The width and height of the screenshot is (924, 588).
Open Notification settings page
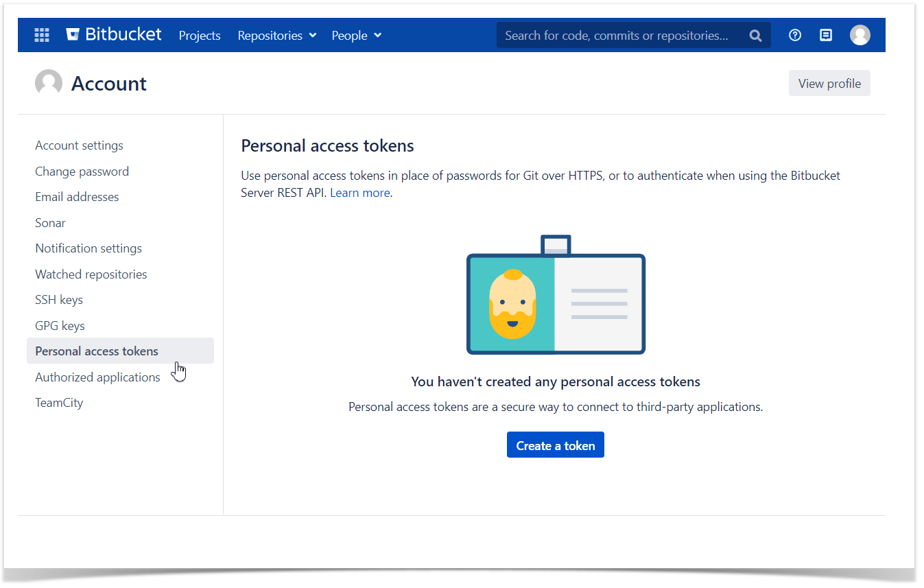click(88, 248)
